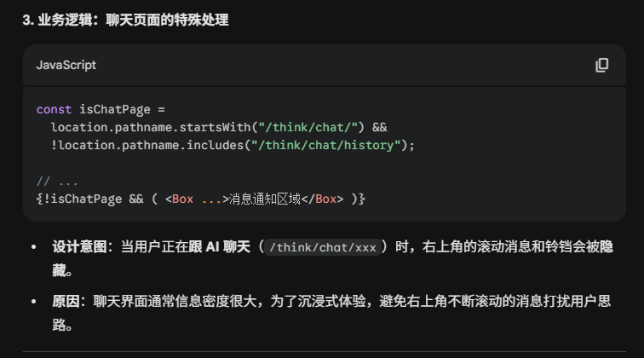This screenshot has height=358, width=644.
Task: Click isChatPage in the const declaration
Action: 114,109
